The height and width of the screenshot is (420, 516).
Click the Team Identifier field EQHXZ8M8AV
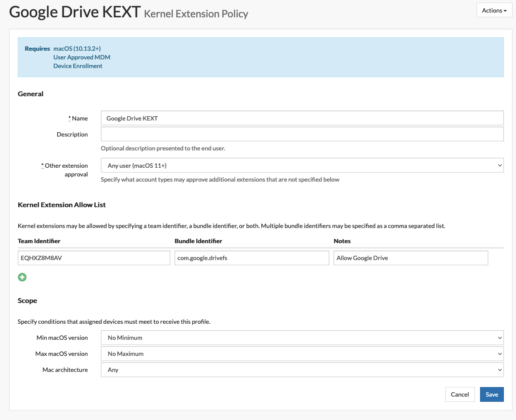pos(94,258)
